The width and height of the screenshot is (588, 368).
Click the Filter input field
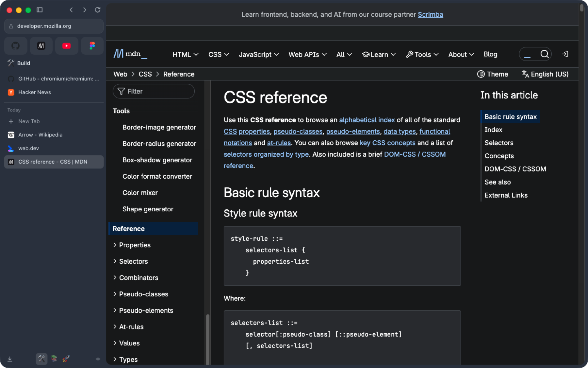coord(154,91)
